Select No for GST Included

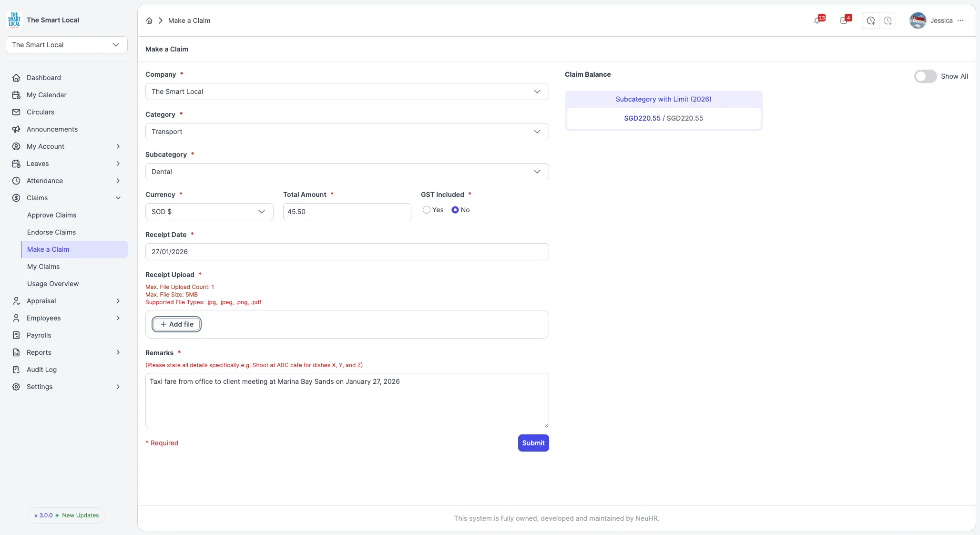pyautogui.click(x=455, y=210)
